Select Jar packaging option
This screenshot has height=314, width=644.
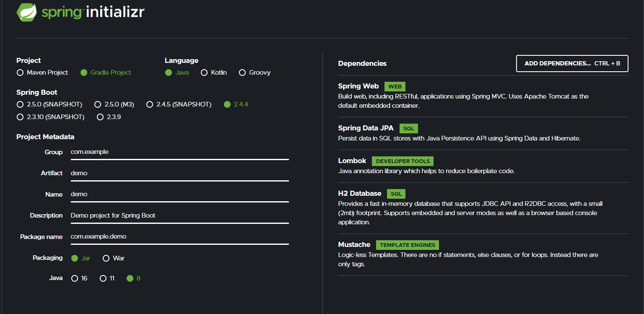pyautogui.click(x=75, y=258)
